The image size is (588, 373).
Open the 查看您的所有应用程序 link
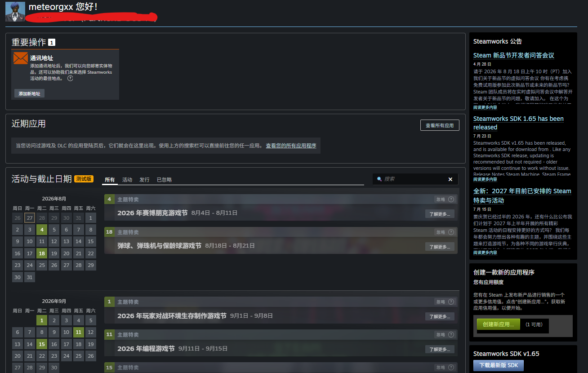pyautogui.click(x=291, y=146)
